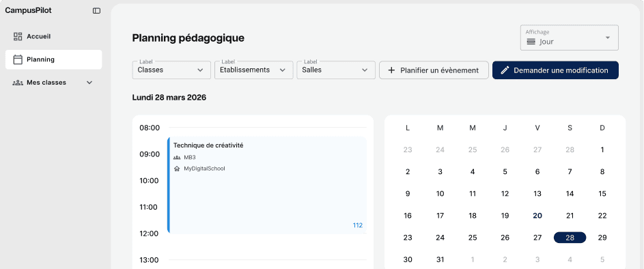The height and width of the screenshot is (269, 644).
Task: Select greyed day 23 of previous month
Action: 408,150
